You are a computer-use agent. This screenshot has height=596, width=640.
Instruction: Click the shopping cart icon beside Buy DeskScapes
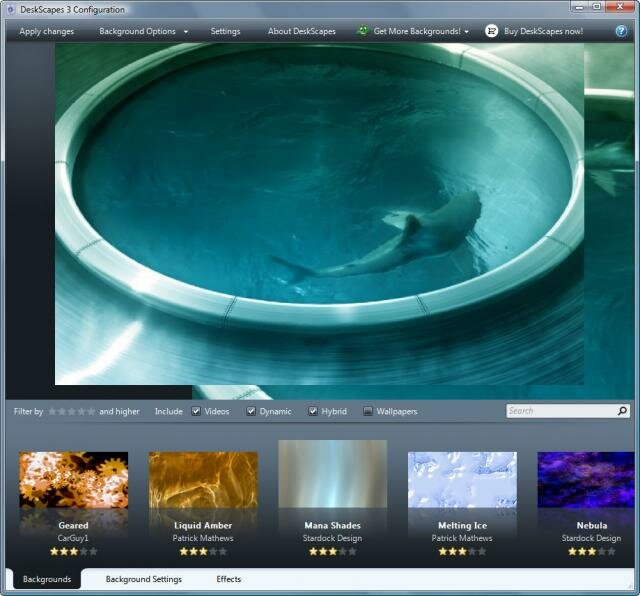(491, 31)
